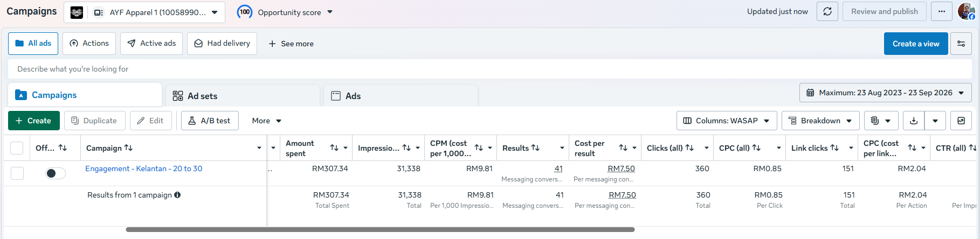Open the reports icon dropdown
Image resolution: width=980 pixels, height=239 pixels.
click(x=881, y=121)
